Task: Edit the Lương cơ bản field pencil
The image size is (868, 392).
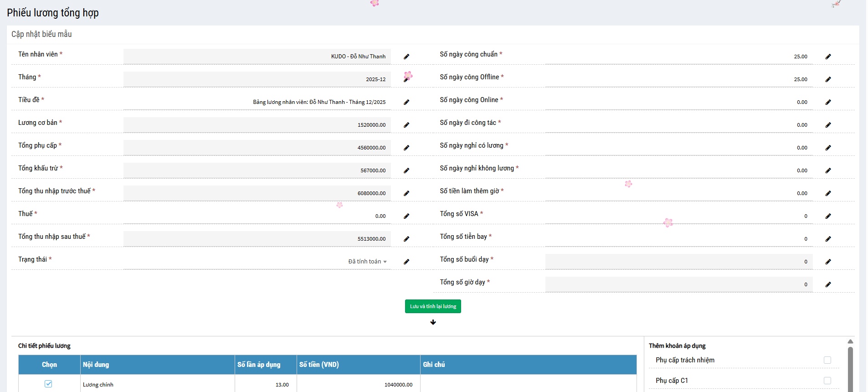Action: click(x=406, y=125)
